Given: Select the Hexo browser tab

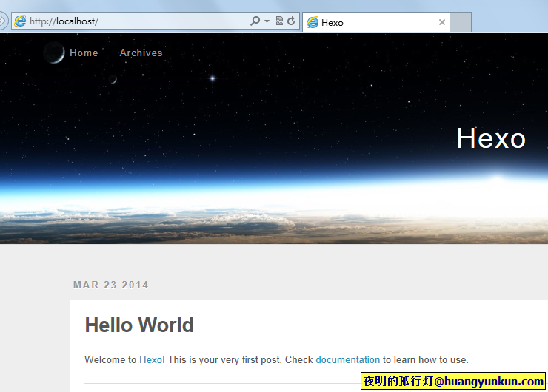Looking at the screenshot, I should coord(375,22).
